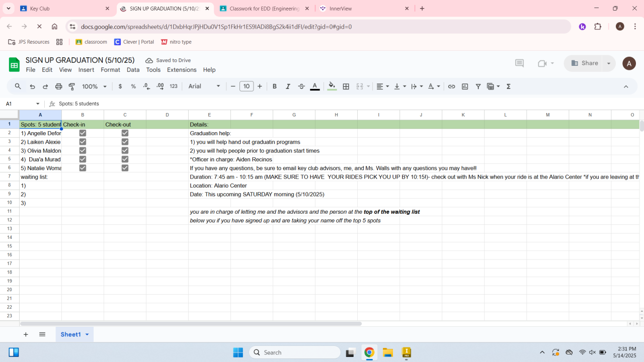Expand the filter views table dropdown
The height and width of the screenshot is (362, 644).
(x=498, y=86)
